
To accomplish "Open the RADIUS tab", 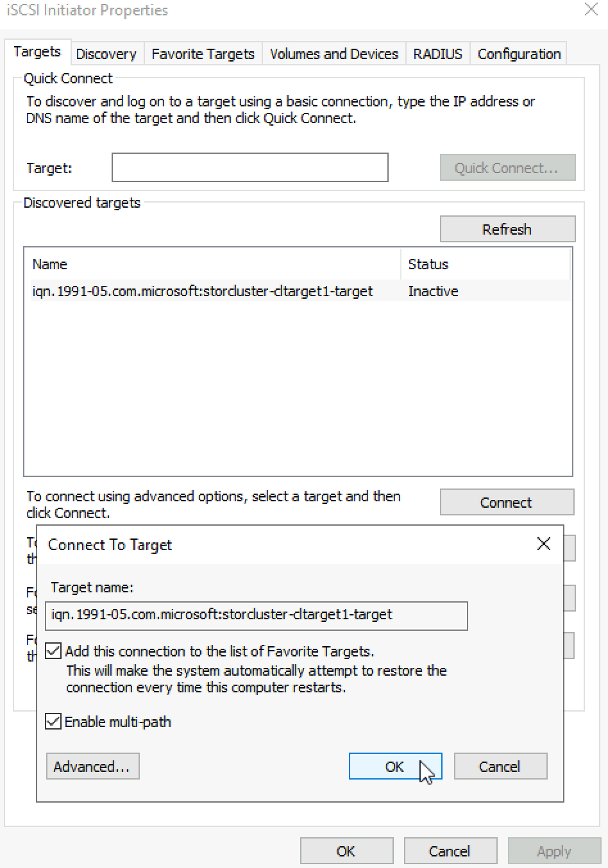I will coord(438,54).
